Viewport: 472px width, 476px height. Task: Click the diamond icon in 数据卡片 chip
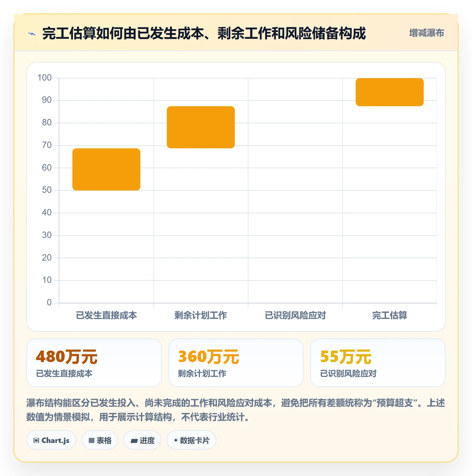(x=176, y=440)
